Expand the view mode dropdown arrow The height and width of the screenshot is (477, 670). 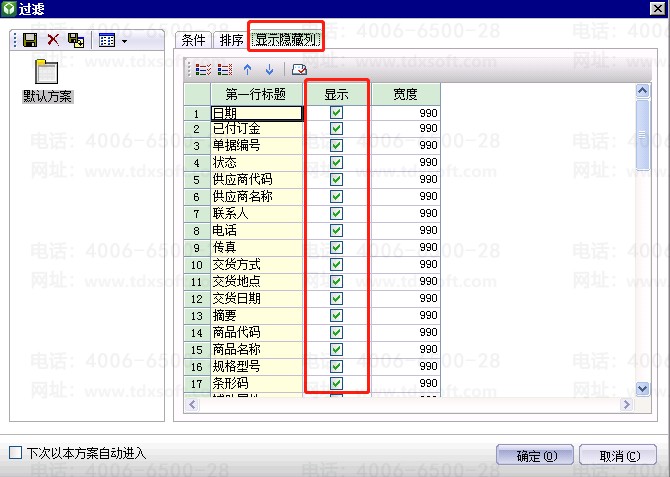(124, 41)
